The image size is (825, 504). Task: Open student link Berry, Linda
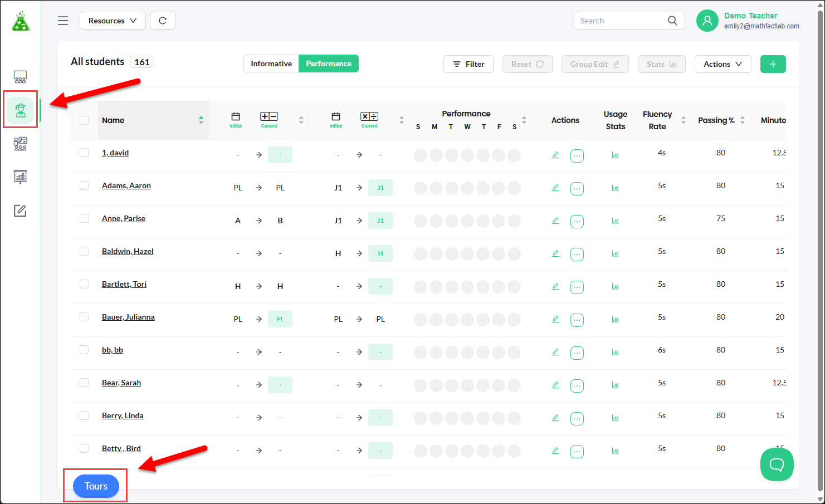coord(123,415)
